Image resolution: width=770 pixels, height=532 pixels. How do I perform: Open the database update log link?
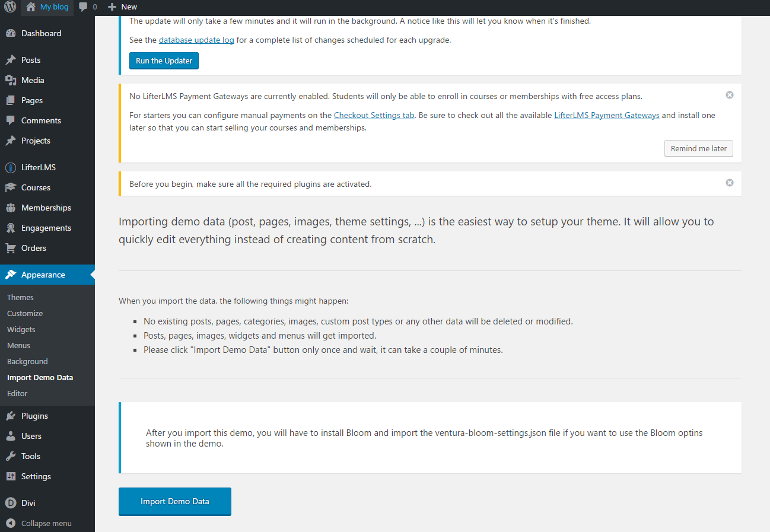tap(196, 40)
